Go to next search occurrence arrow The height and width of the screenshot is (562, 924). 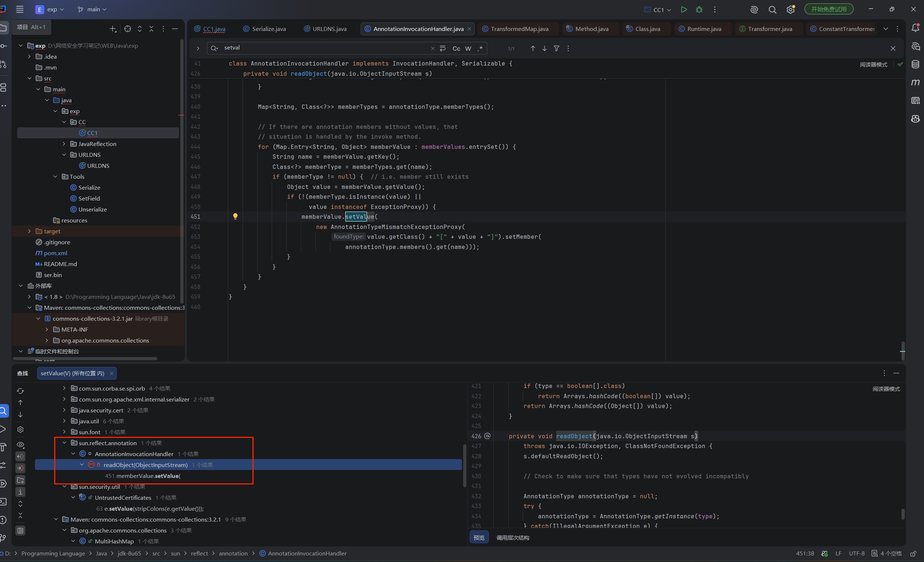click(x=545, y=48)
